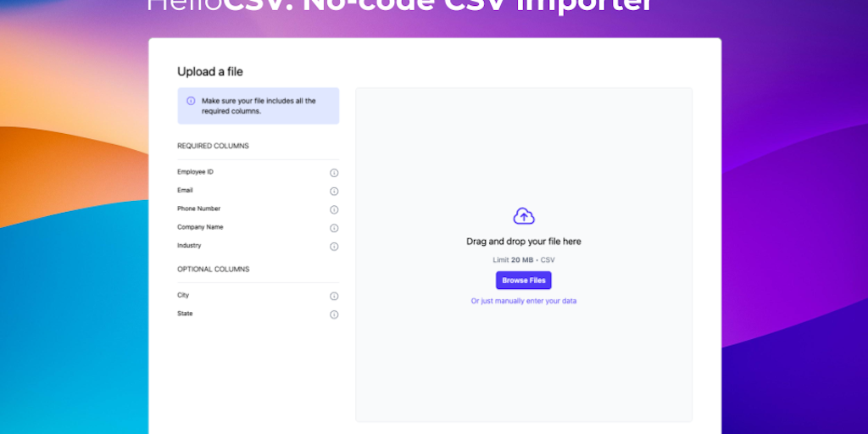Open the Company Name info tooltip icon
868x434 pixels.
tap(334, 228)
